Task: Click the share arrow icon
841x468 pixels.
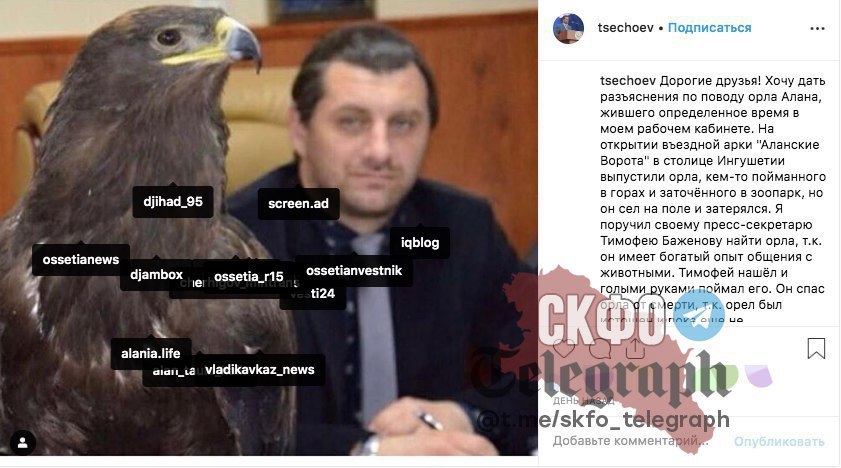Action: click(x=635, y=349)
